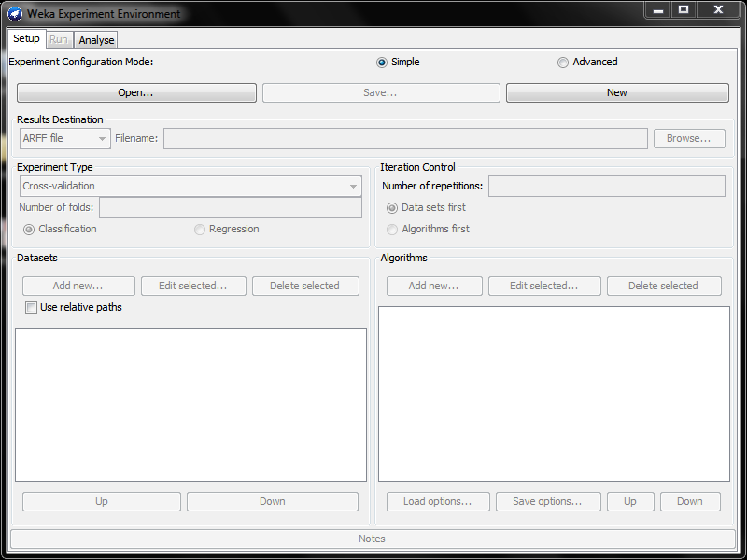The width and height of the screenshot is (747, 560).
Task: Open the Notes bar at bottom
Action: pyautogui.click(x=373, y=539)
